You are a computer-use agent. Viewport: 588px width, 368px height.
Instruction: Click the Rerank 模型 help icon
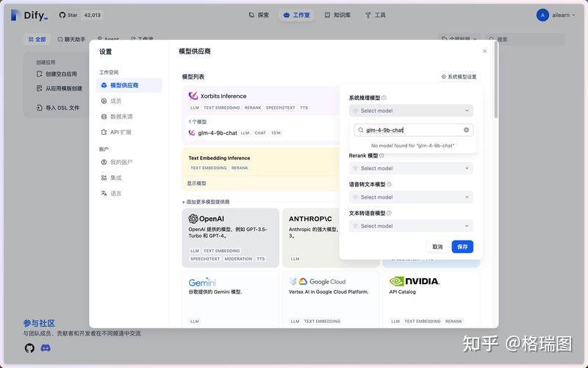(381, 155)
